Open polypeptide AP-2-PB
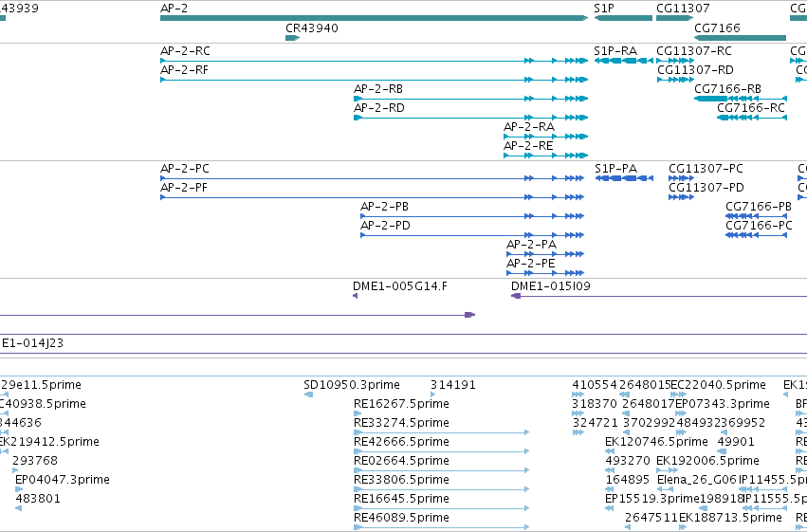Viewport: 807px width, 532px height. point(384,207)
